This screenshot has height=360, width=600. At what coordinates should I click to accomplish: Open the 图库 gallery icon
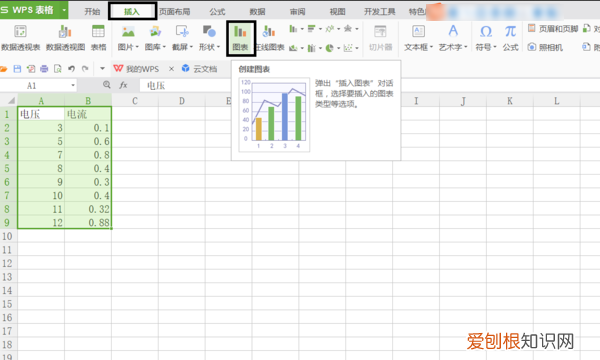tap(155, 31)
